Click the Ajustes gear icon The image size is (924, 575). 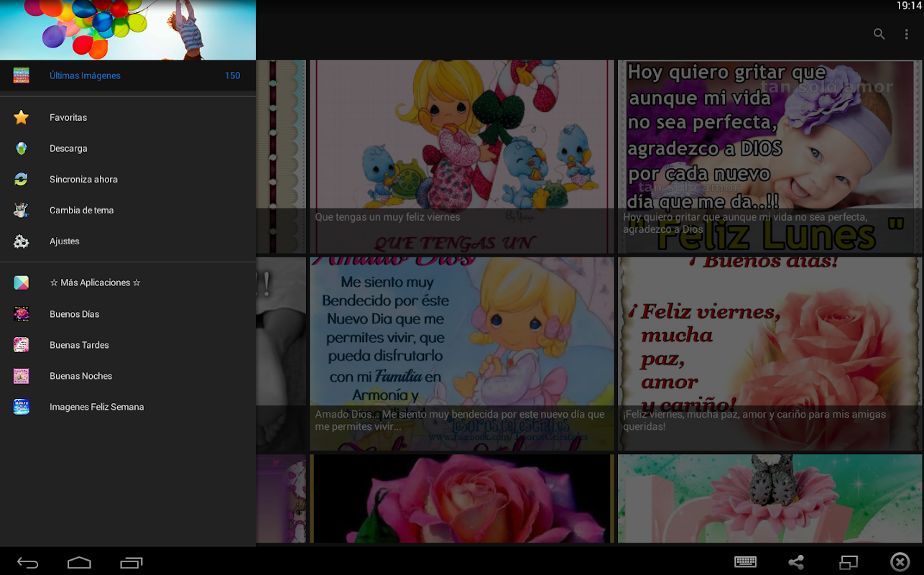[22, 241]
